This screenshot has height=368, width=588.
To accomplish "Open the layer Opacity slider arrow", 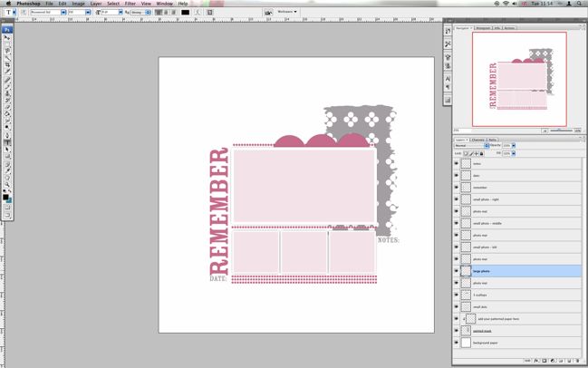I will tap(514, 146).
